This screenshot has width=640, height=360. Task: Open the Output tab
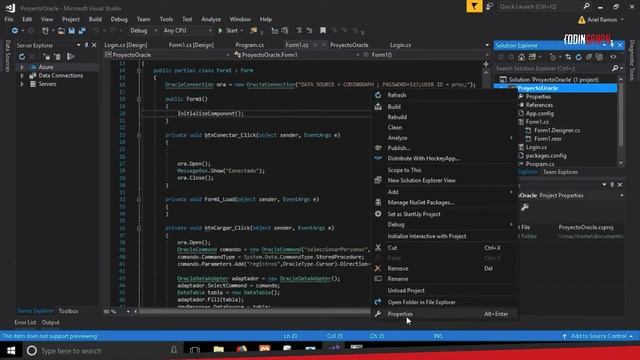50,322
